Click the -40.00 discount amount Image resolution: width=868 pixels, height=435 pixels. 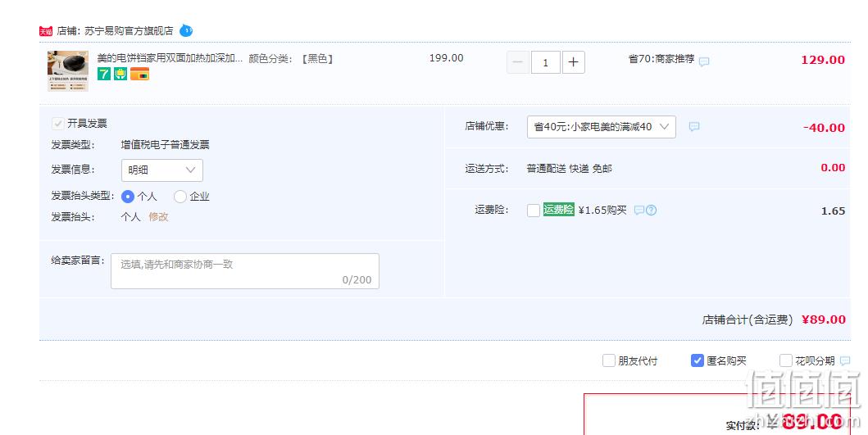pos(824,128)
